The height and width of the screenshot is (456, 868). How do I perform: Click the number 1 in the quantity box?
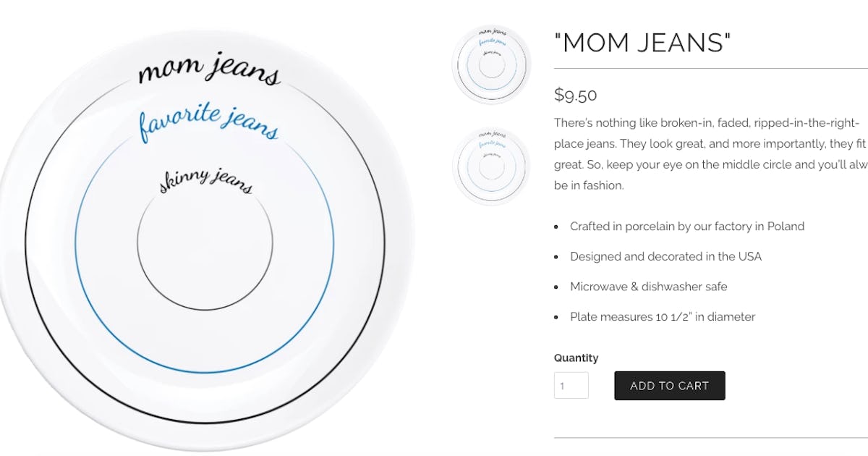pyautogui.click(x=564, y=385)
